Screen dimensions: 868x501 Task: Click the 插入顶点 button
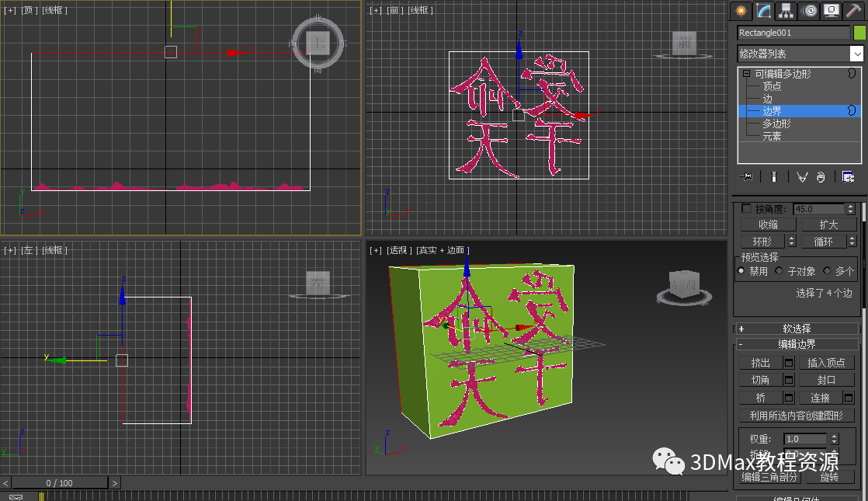coord(827,364)
